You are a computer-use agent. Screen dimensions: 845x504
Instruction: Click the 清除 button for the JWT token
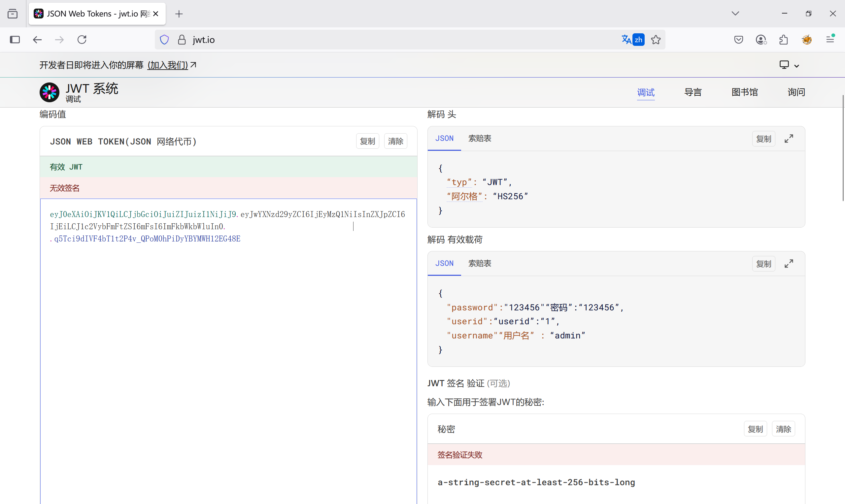coord(395,141)
